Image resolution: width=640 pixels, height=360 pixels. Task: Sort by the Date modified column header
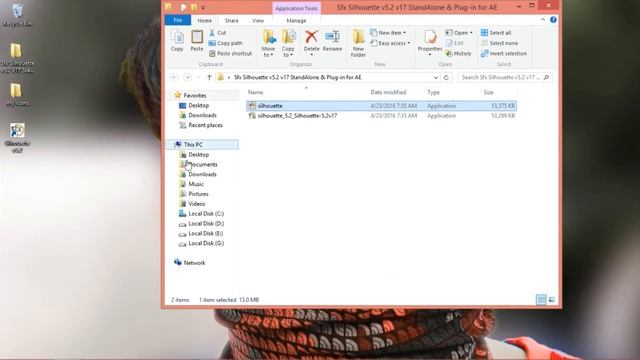click(388, 92)
